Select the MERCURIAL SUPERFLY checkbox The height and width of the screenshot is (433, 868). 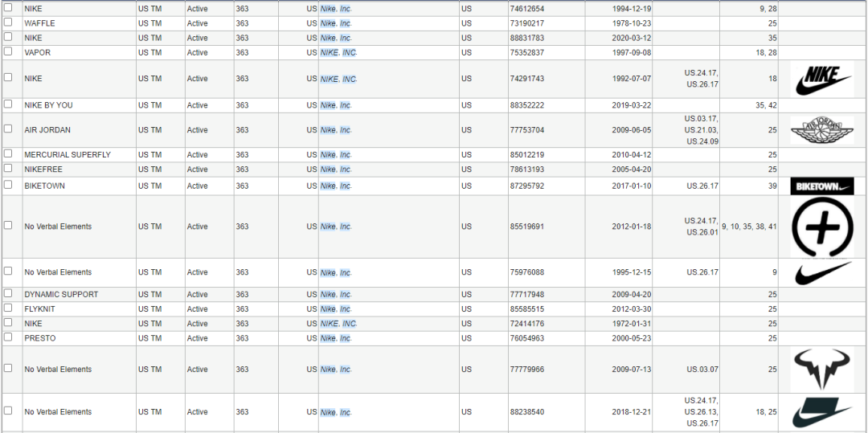[8, 153]
